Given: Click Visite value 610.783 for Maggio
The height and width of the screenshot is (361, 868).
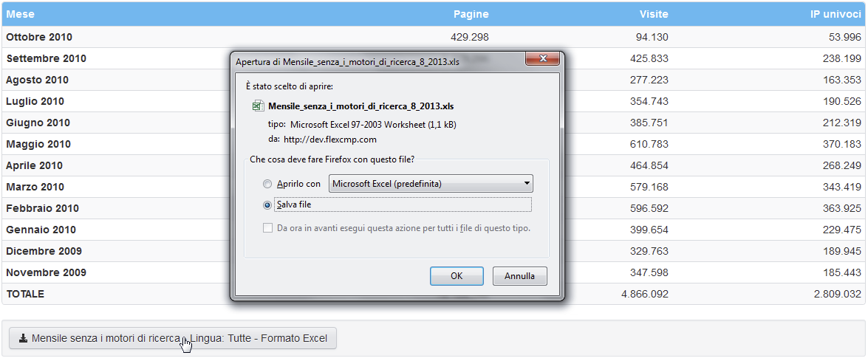Looking at the screenshot, I should [x=649, y=144].
